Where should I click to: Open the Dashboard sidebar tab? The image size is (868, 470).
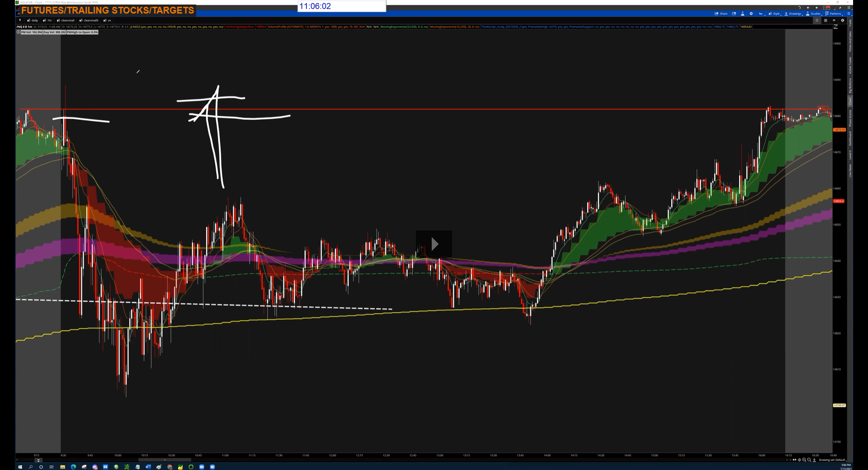[x=850, y=138]
